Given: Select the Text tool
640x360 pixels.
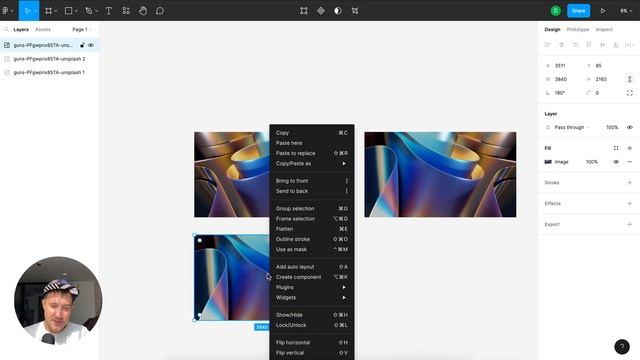Looking at the screenshot, I should click(109, 11).
